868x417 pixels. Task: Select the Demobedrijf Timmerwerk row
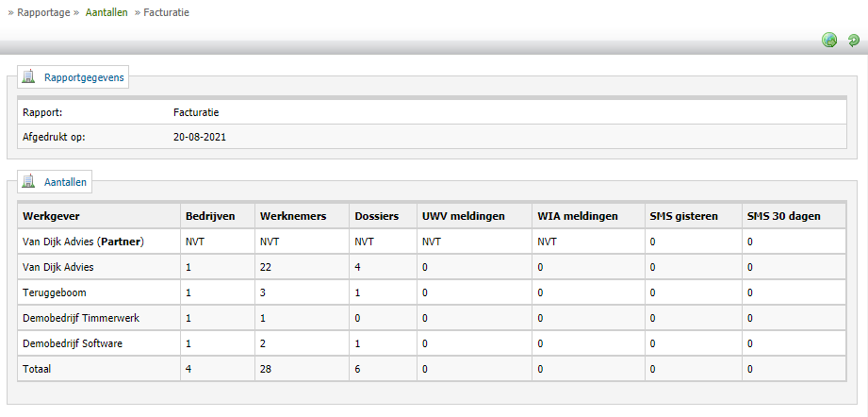432,318
